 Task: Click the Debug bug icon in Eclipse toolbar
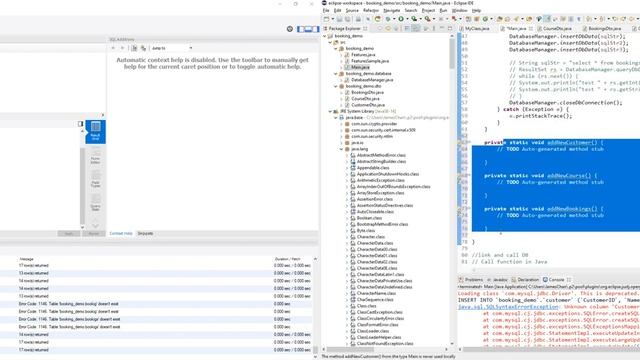pos(388,19)
